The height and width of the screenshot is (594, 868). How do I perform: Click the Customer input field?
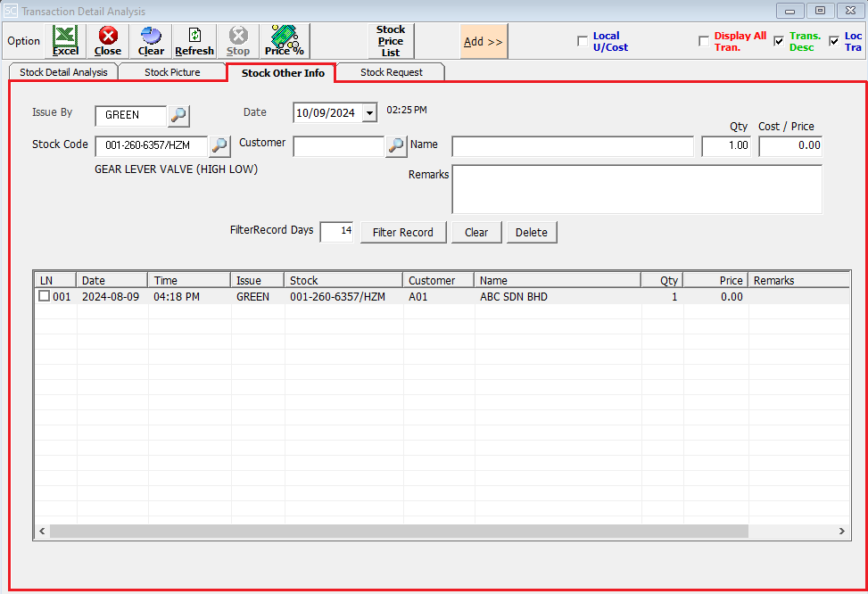tap(339, 146)
